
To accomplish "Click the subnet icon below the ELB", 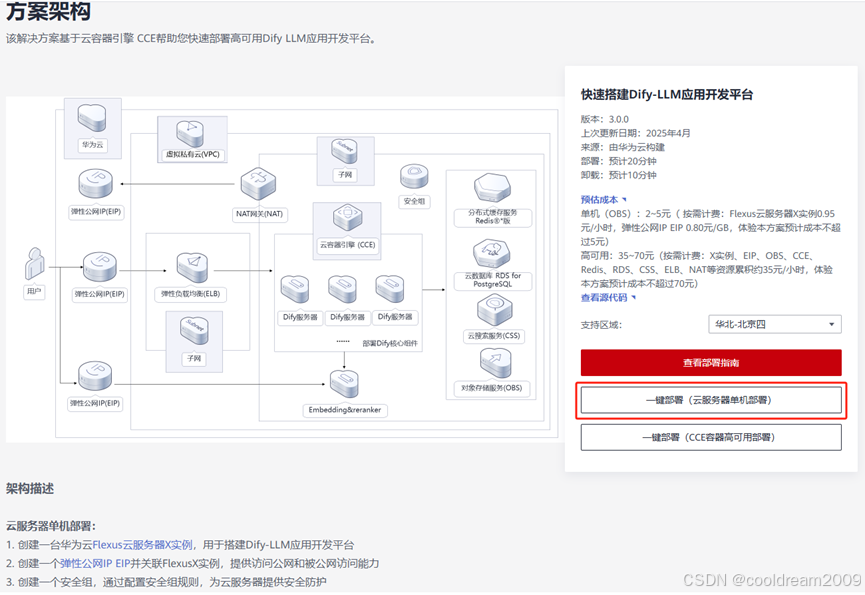I will 194,332.
